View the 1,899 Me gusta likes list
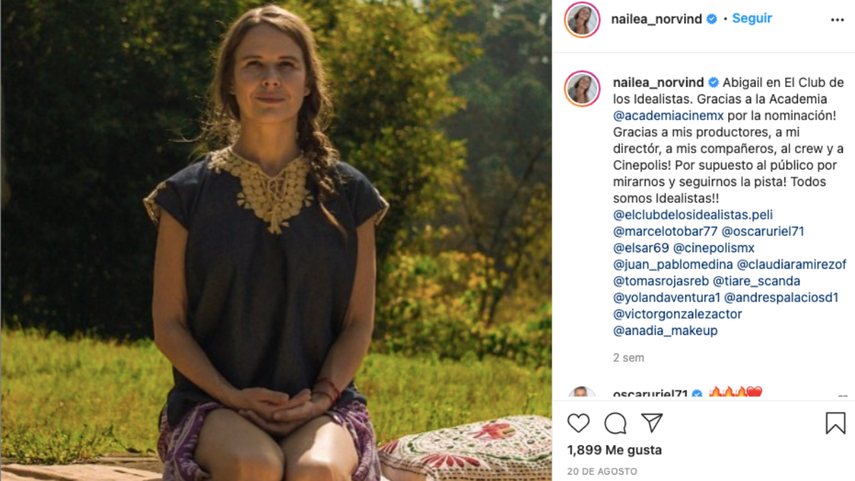The height and width of the screenshot is (481, 855). click(x=614, y=451)
